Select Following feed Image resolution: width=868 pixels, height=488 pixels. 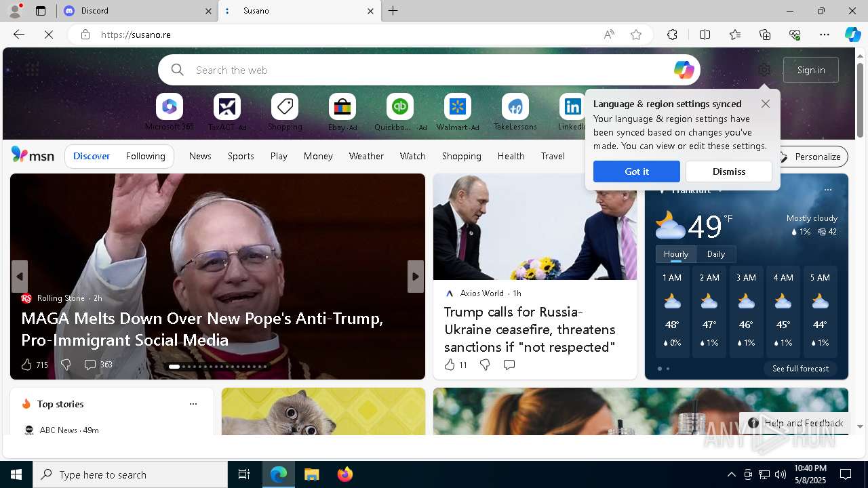tap(146, 156)
